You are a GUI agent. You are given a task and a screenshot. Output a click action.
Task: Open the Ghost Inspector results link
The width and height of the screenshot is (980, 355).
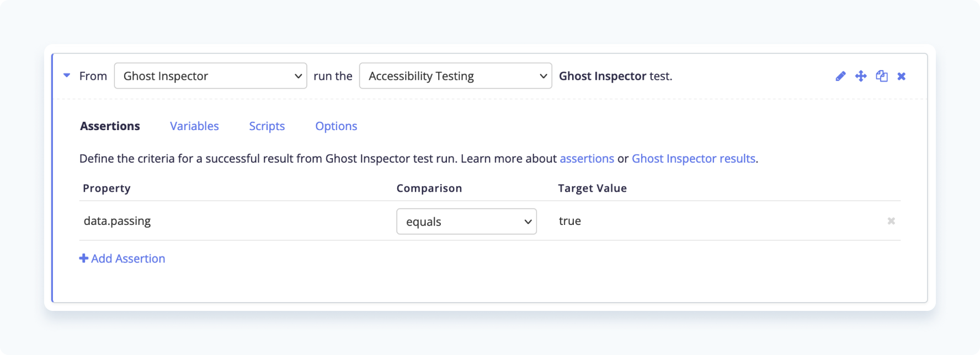click(693, 159)
